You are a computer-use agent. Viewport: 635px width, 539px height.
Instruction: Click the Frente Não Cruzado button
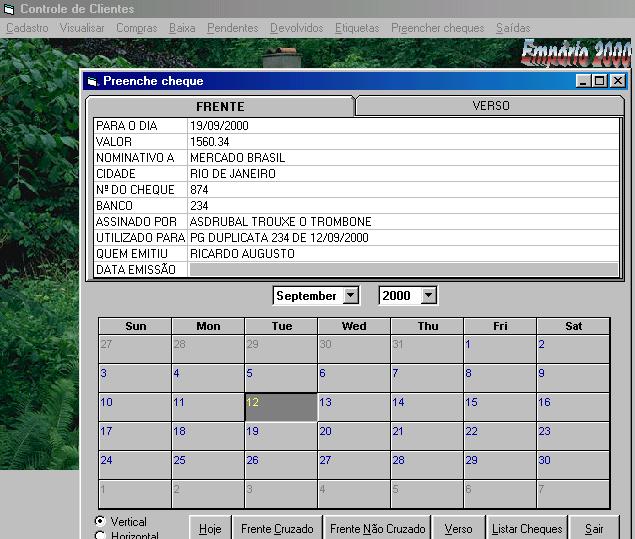tap(377, 528)
